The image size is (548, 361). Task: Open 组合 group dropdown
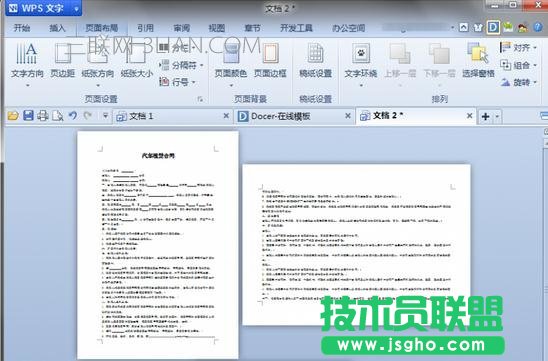tap(518, 65)
